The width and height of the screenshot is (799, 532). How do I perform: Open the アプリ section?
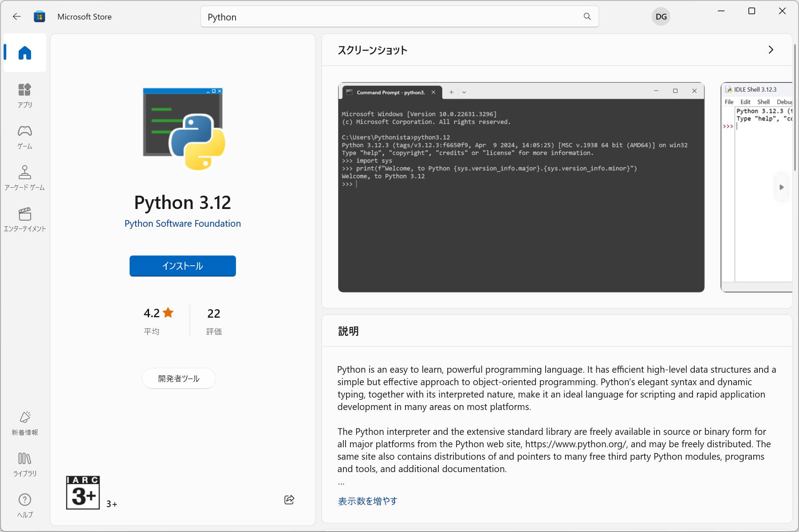tap(25, 95)
